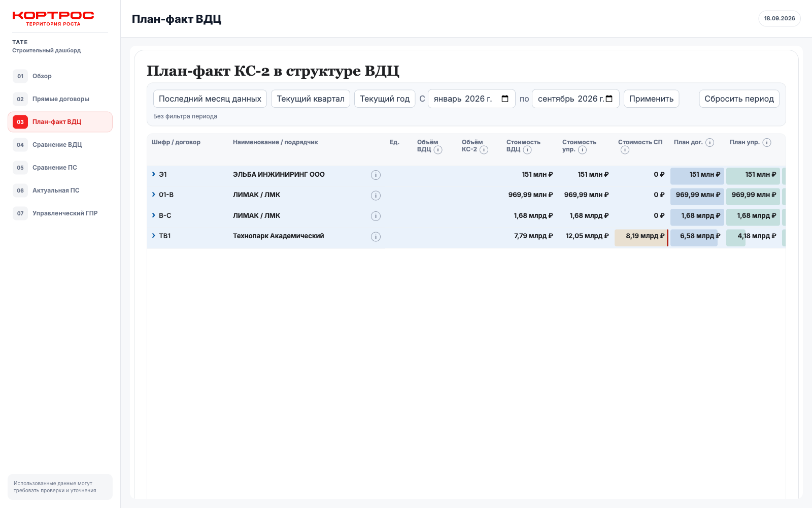Click the сентябрь 2026 end date field
This screenshot has height=508, width=812.
576,99
